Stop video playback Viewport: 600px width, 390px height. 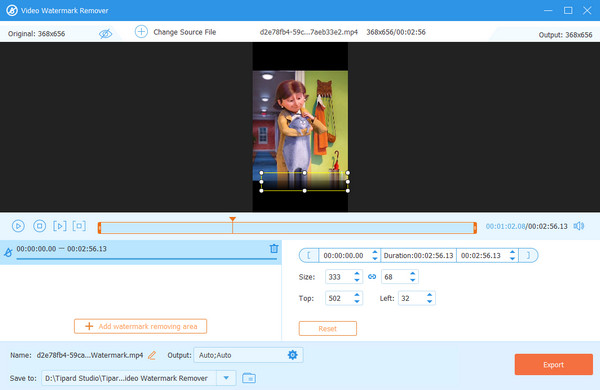point(39,226)
